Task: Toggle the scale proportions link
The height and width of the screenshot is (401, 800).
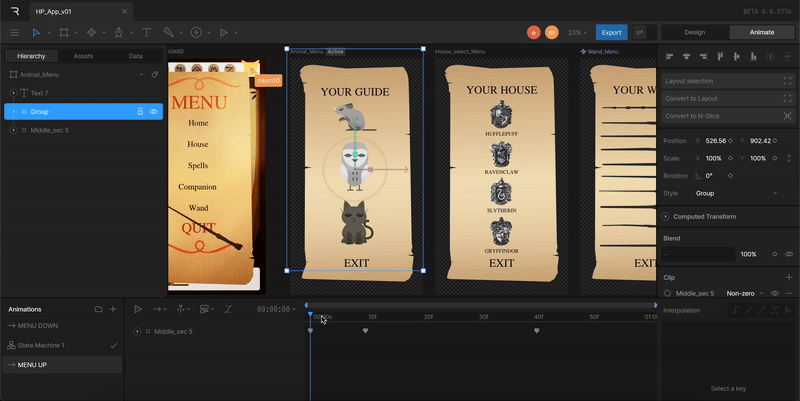Action: [789, 158]
